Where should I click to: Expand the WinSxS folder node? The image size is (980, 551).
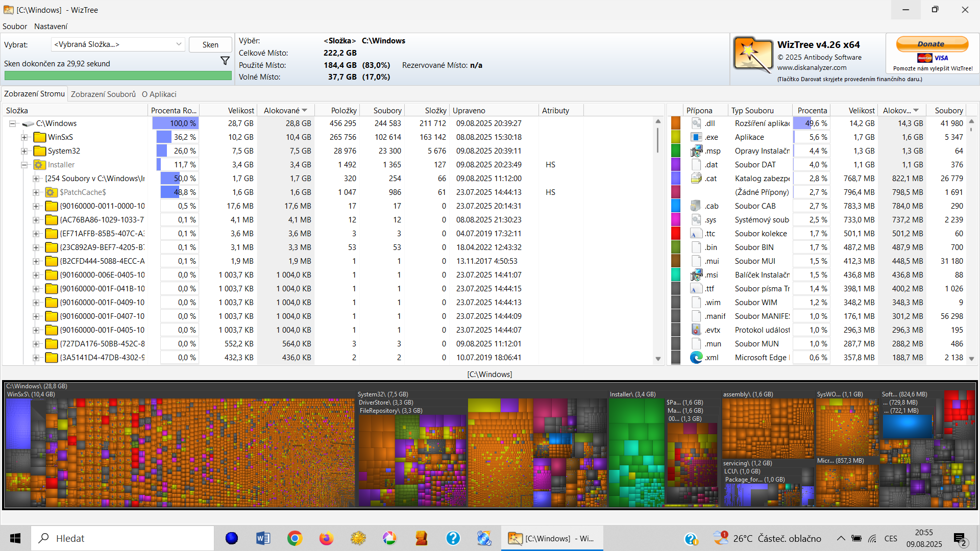24,137
